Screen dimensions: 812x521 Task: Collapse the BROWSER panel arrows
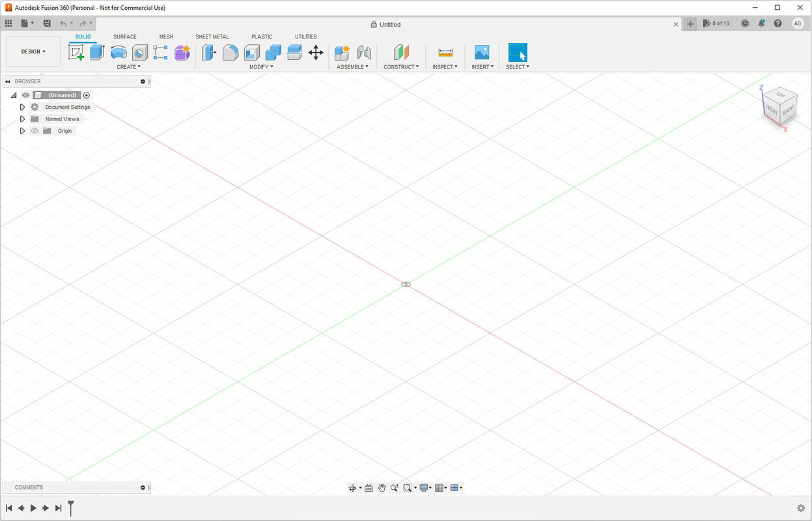(x=7, y=81)
